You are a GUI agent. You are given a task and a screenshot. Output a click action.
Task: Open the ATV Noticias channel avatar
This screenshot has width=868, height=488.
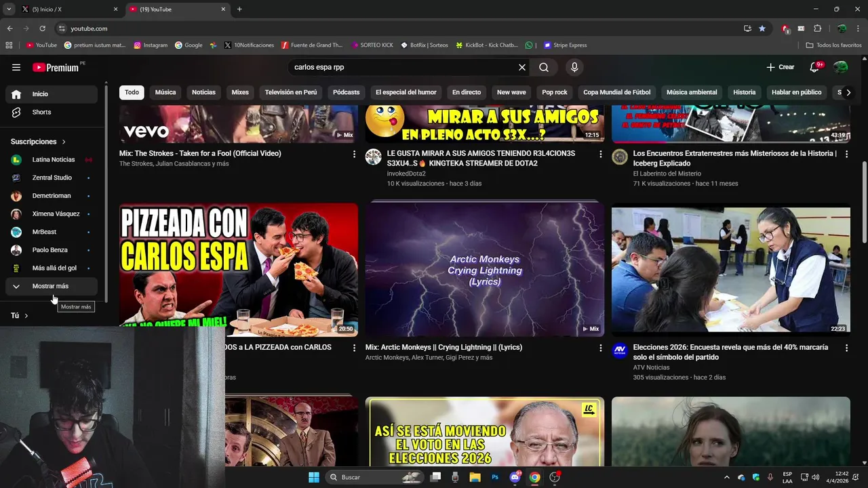[x=620, y=351]
